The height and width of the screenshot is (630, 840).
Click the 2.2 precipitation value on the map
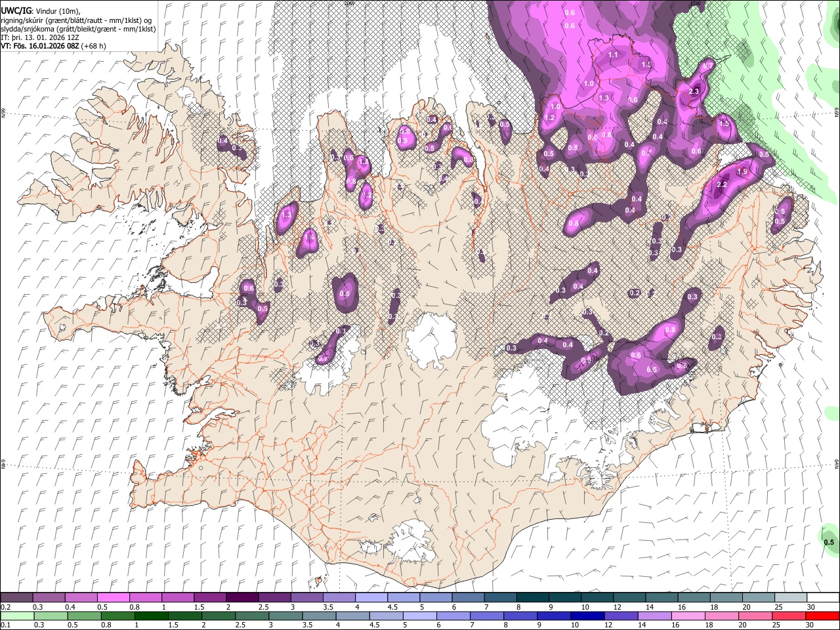(722, 185)
